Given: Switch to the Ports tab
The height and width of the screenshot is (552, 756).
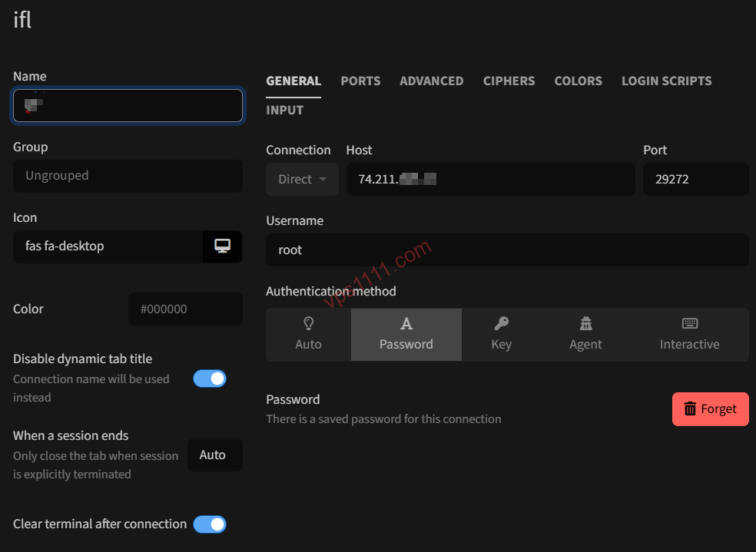Looking at the screenshot, I should tap(360, 81).
